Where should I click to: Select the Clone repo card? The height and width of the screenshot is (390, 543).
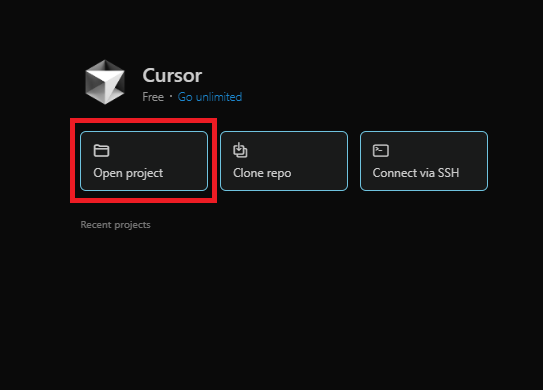[284, 161]
